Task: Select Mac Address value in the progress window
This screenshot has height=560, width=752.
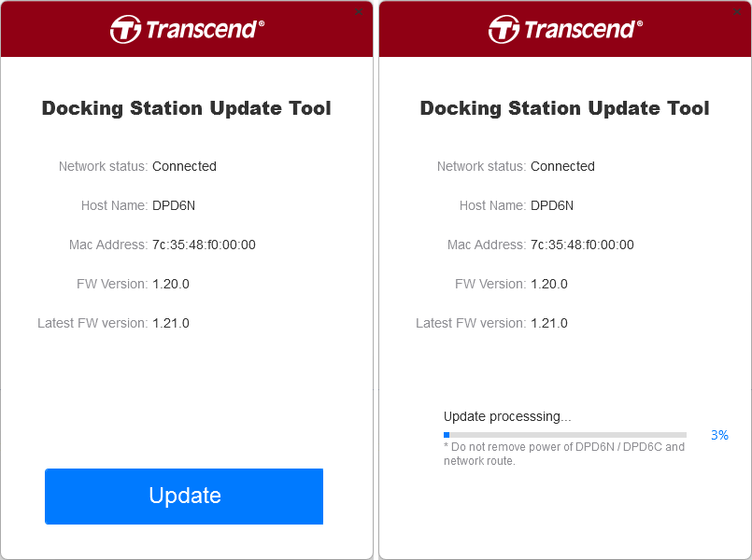Action: (582, 245)
